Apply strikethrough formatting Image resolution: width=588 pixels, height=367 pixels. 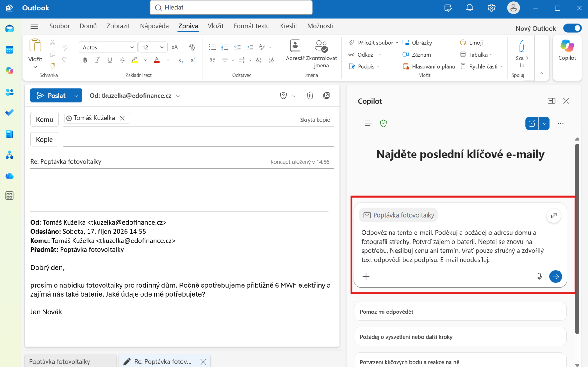click(x=122, y=60)
